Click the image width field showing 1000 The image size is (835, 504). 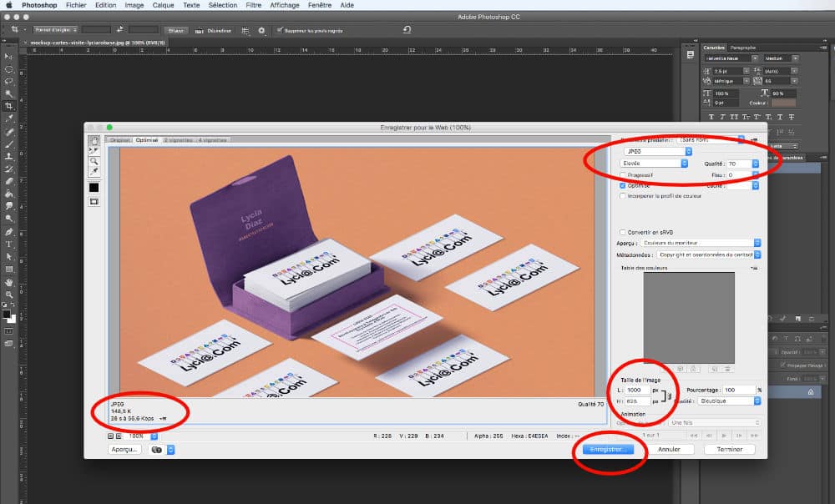(x=636, y=390)
